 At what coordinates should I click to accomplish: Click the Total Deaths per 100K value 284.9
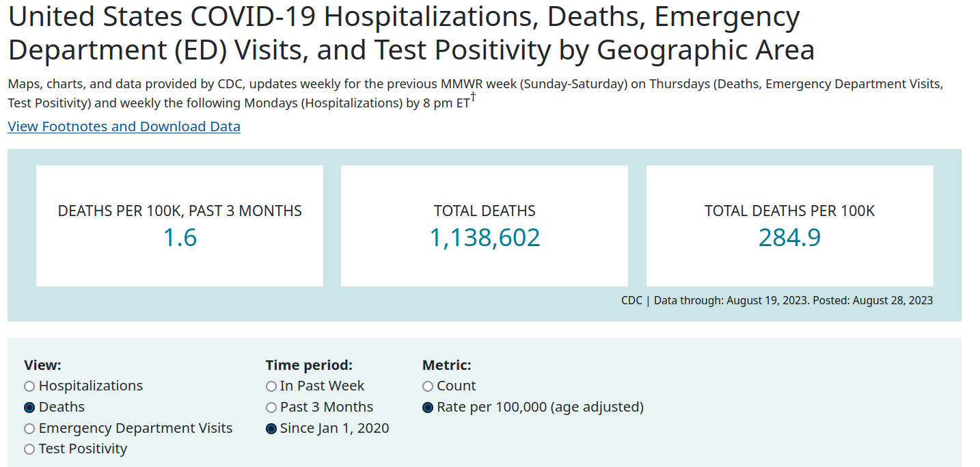tap(789, 237)
